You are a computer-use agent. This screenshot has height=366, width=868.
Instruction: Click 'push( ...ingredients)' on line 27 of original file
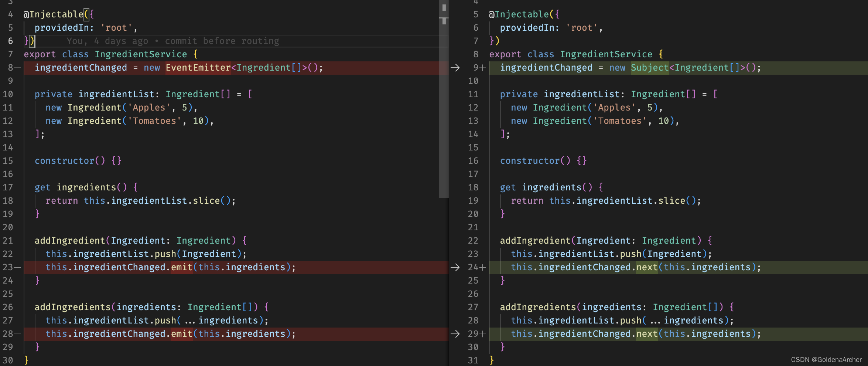209,321
